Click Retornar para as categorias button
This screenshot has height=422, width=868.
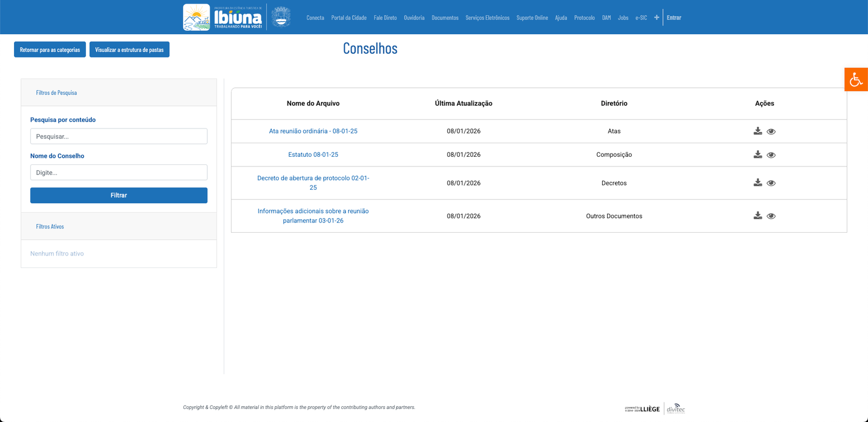pos(50,50)
